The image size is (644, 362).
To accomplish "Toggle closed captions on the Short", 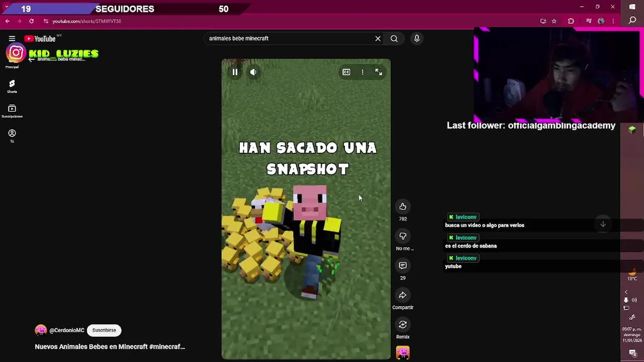I will [346, 72].
